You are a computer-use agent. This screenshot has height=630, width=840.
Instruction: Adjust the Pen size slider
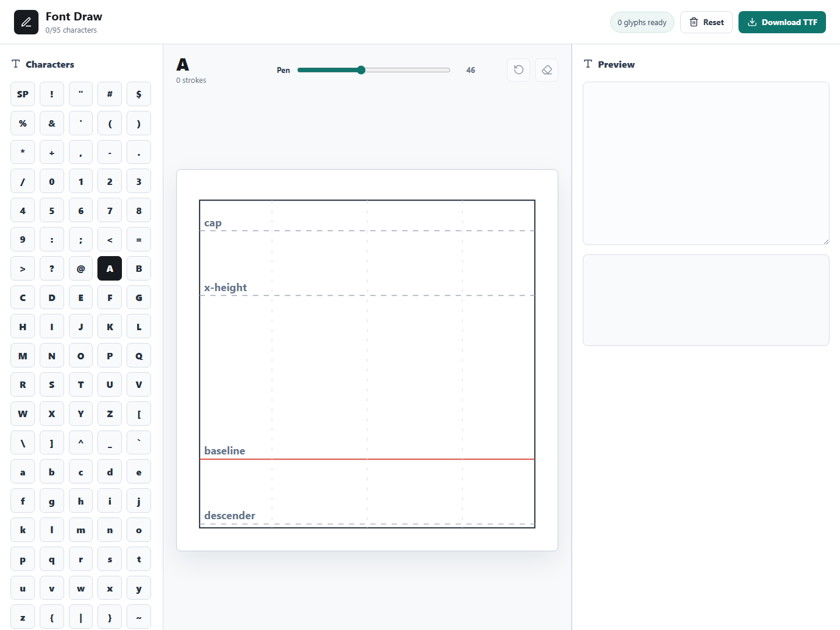coord(374,70)
